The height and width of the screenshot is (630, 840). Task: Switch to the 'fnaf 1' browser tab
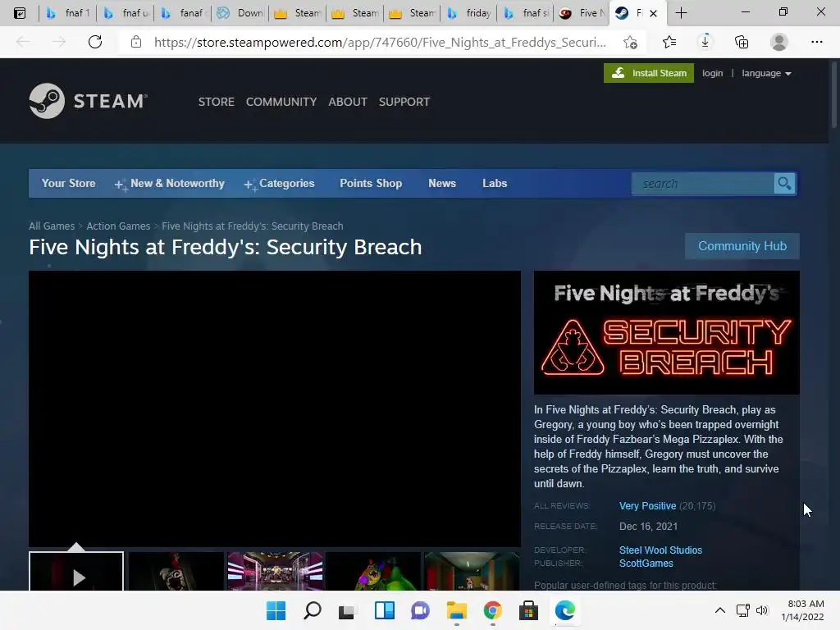tap(67, 13)
